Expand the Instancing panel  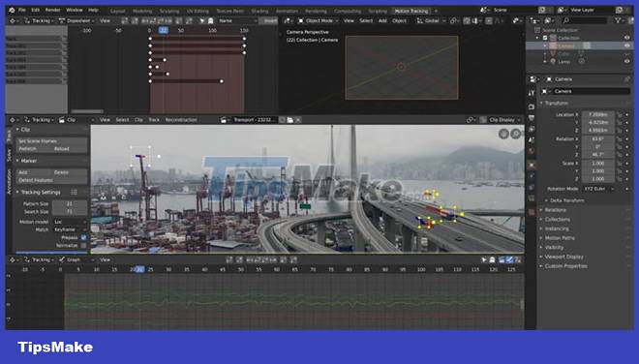click(557, 228)
